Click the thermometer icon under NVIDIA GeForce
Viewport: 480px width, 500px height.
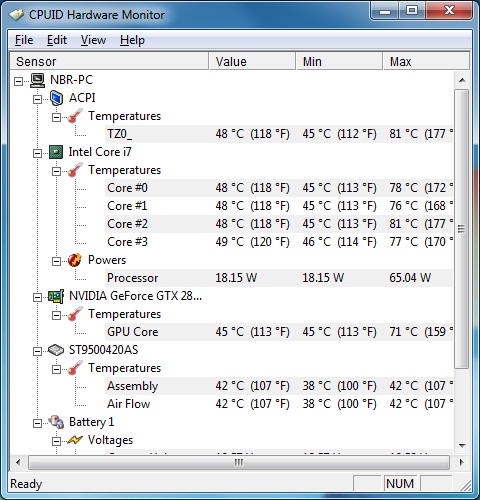(75, 314)
